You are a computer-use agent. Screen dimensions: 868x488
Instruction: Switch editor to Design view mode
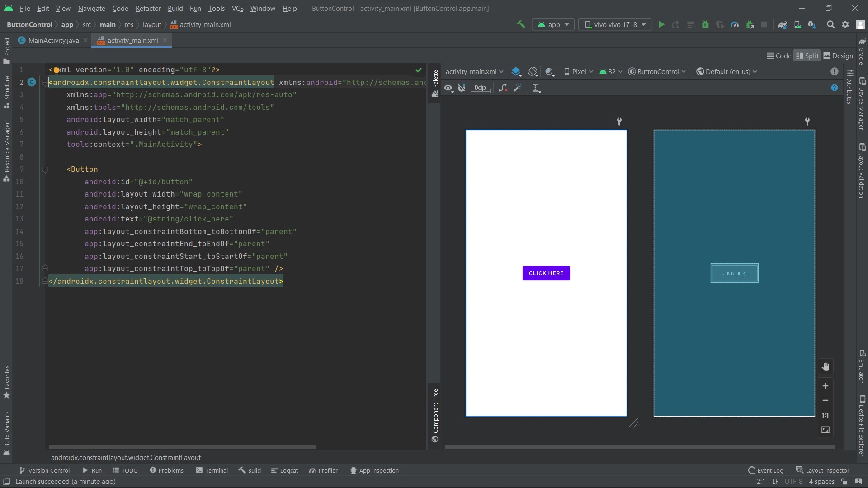click(838, 56)
